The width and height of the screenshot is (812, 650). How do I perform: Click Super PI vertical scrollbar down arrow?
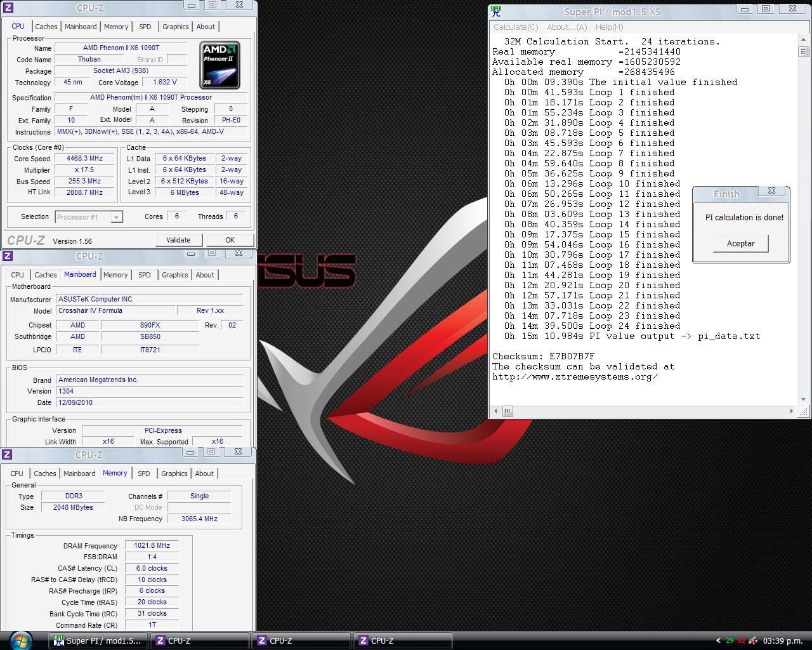tap(804, 400)
